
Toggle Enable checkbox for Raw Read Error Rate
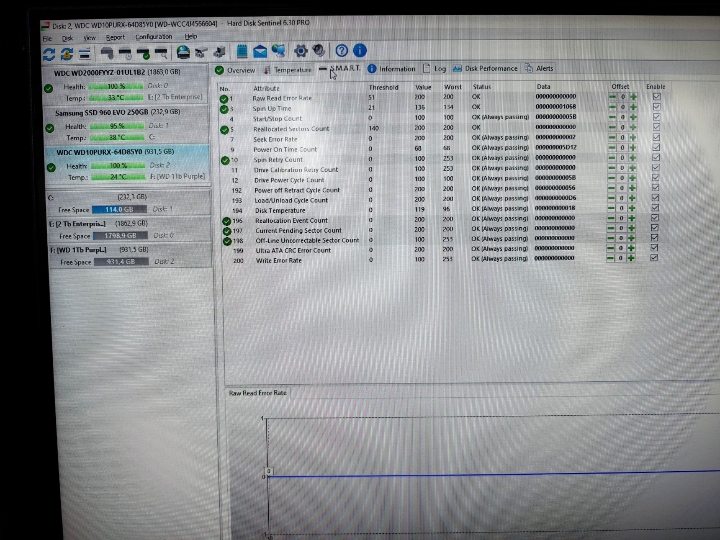(x=657, y=96)
